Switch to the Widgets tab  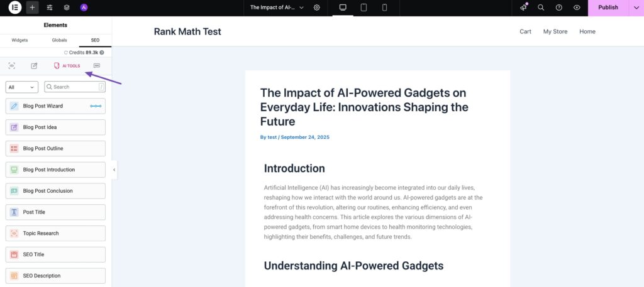pyautogui.click(x=19, y=40)
